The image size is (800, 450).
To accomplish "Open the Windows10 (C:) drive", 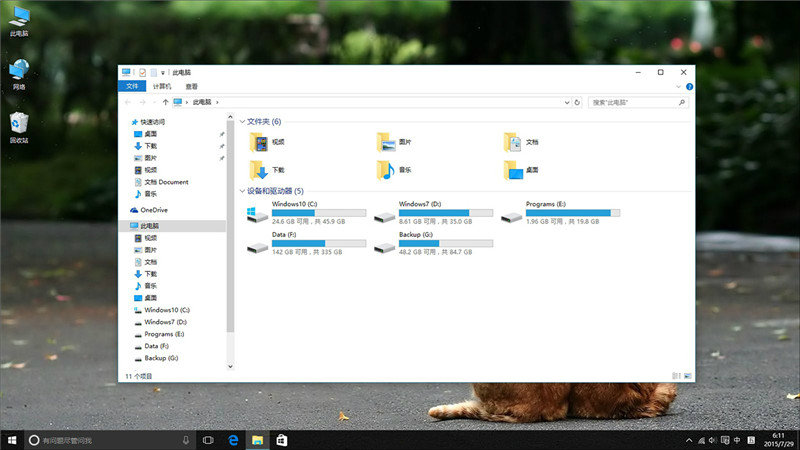I will tap(258, 213).
